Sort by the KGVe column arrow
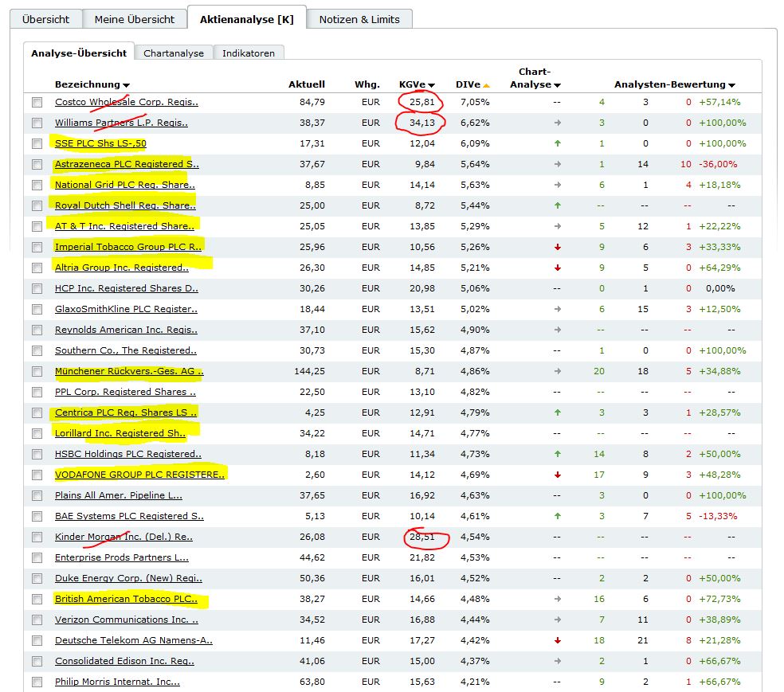 [432, 85]
